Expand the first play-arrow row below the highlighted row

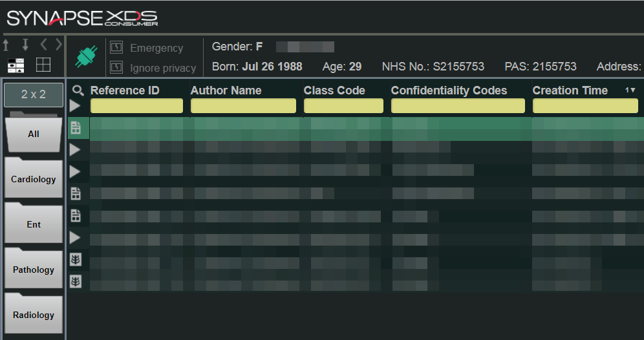click(x=76, y=150)
